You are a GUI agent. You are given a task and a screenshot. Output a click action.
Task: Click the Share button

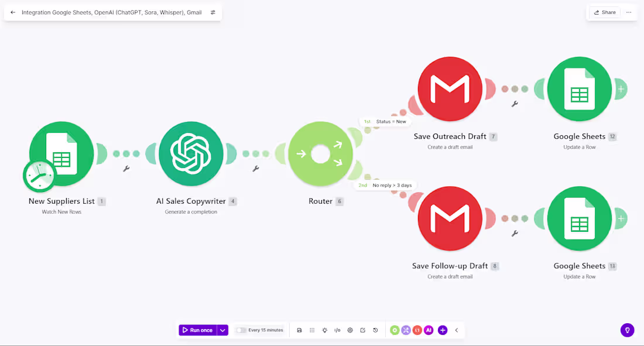tap(605, 12)
